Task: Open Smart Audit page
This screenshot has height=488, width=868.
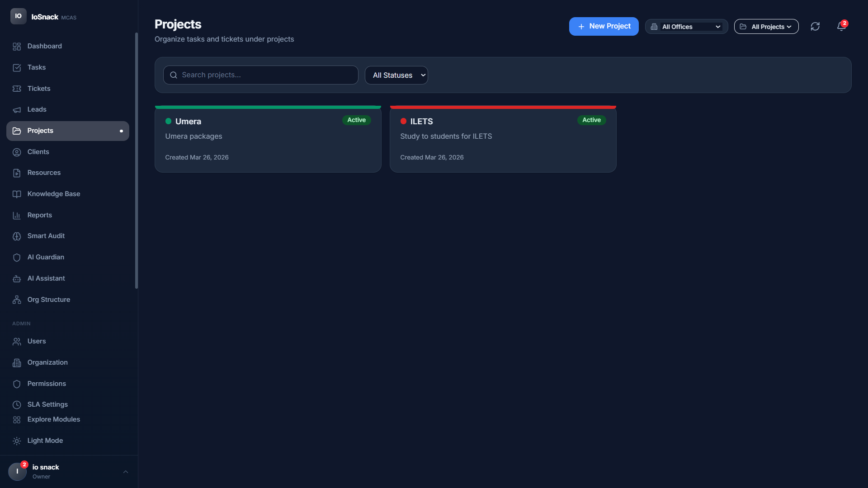Action: [68, 236]
